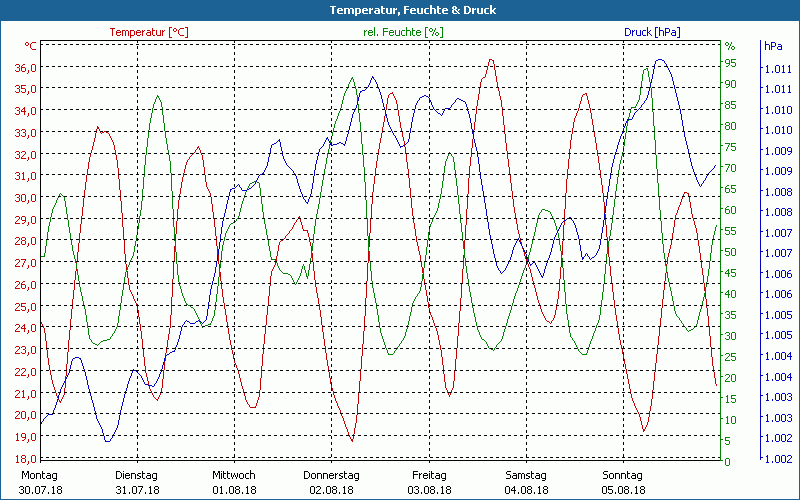Click the blue hPa unit on the far right axis
The image size is (800, 500).
tap(773, 46)
